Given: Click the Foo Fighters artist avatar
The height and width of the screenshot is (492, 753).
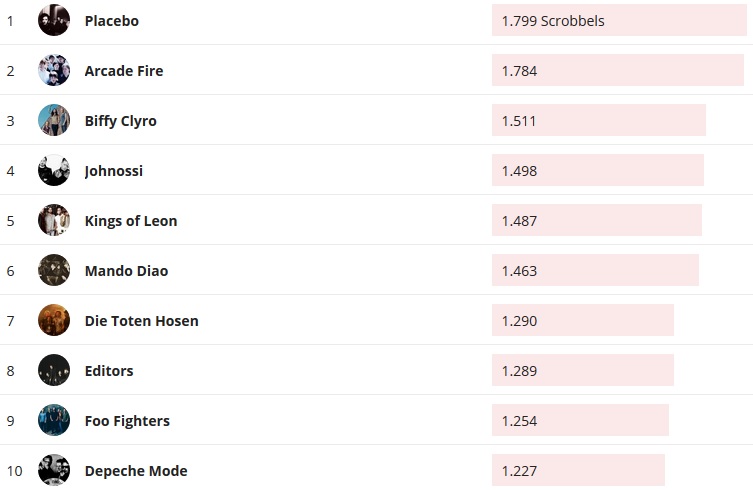Looking at the screenshot, I should (54, 420).
